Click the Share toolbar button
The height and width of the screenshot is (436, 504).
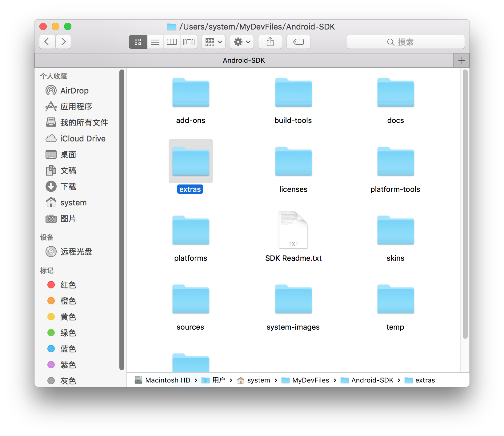[x=270, y=42]
